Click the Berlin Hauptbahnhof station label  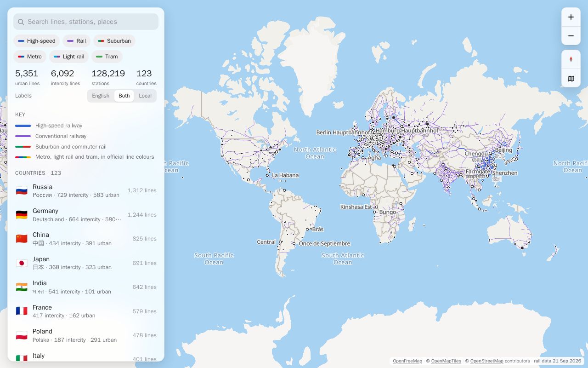[x=343, y=132]
